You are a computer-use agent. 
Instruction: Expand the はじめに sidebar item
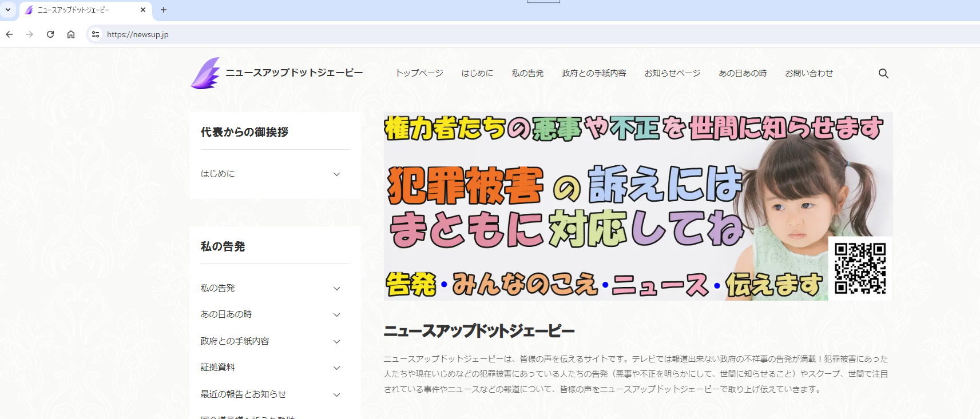[x=336, y=174]
